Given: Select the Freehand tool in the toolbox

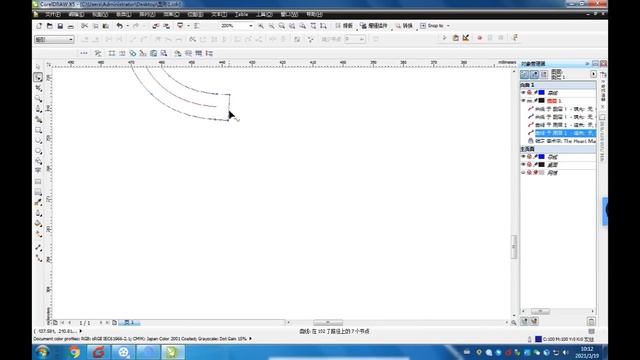Looking at the screenshot, I should coord(38,109).
